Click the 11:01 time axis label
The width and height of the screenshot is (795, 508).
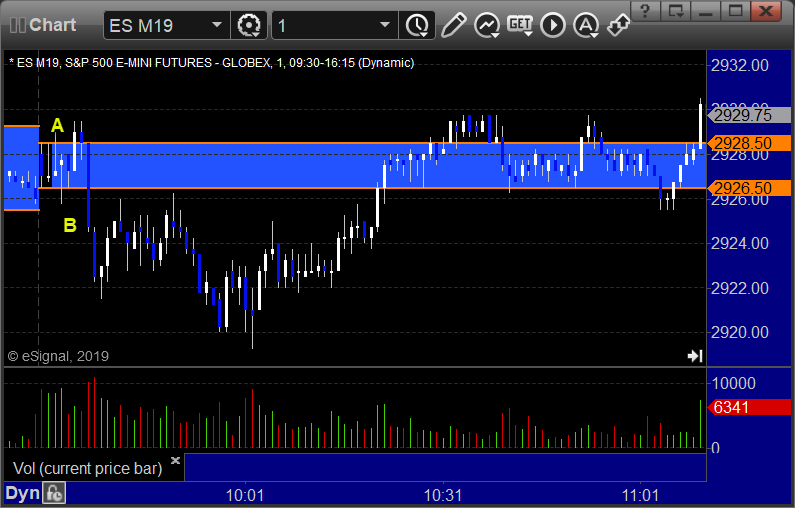click(640, 495)
